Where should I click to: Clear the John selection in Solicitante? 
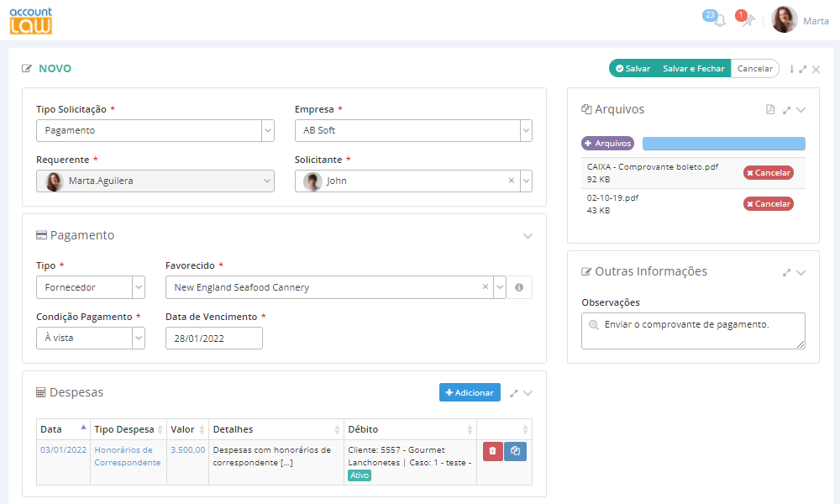[512, 181]
